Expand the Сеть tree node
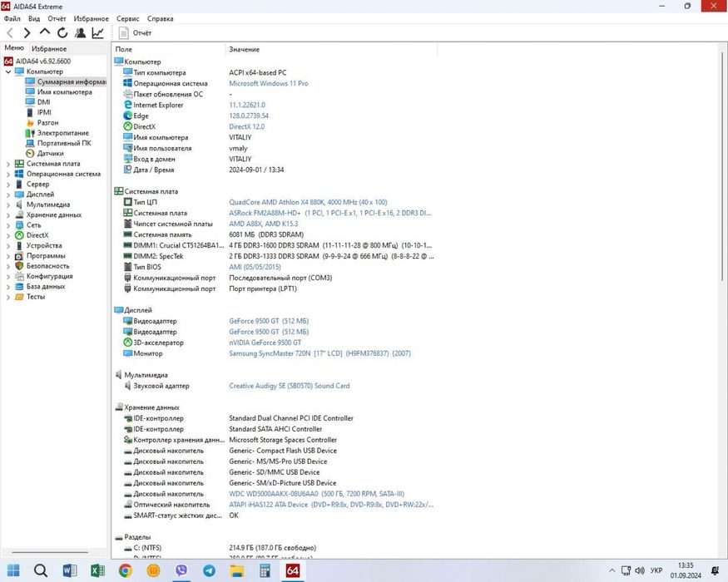Image resolution: width=728 pixels, height=582 pixels. click(x=7, y=225)
